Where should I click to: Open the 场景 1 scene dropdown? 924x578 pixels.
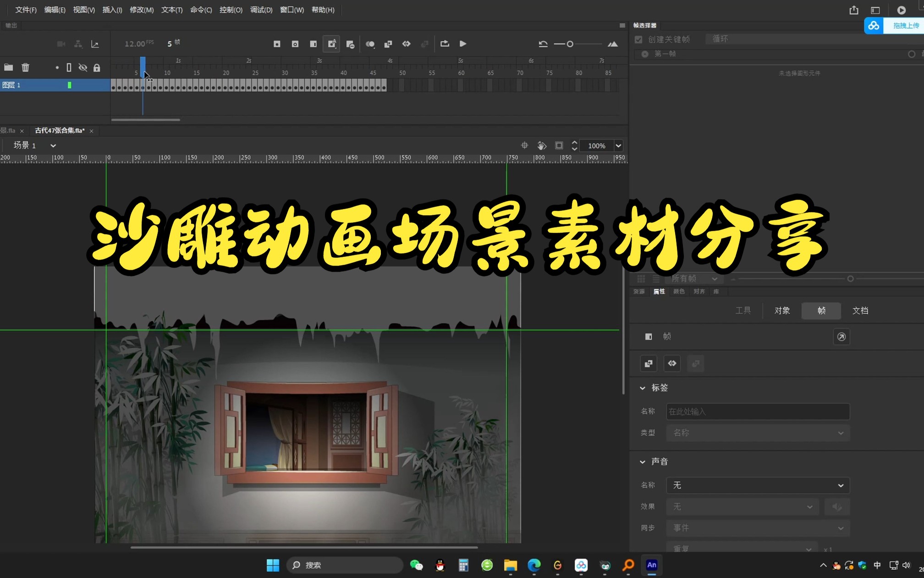(53, 145)
